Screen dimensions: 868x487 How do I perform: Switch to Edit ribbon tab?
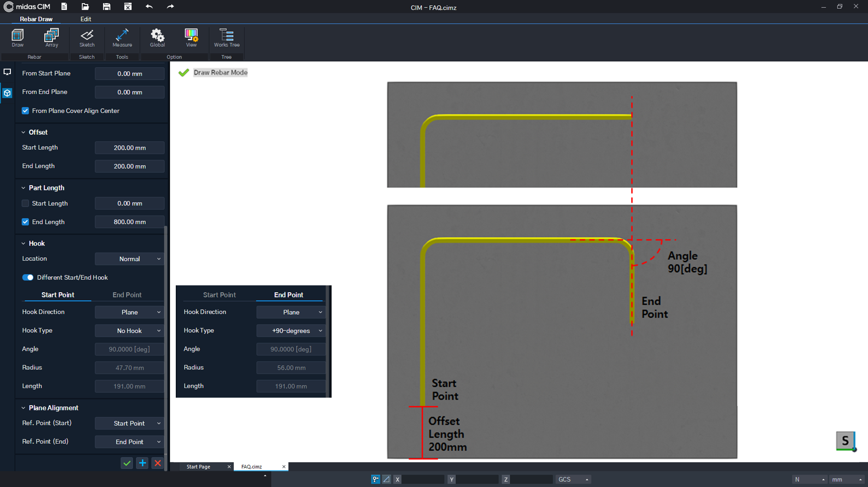86,19
